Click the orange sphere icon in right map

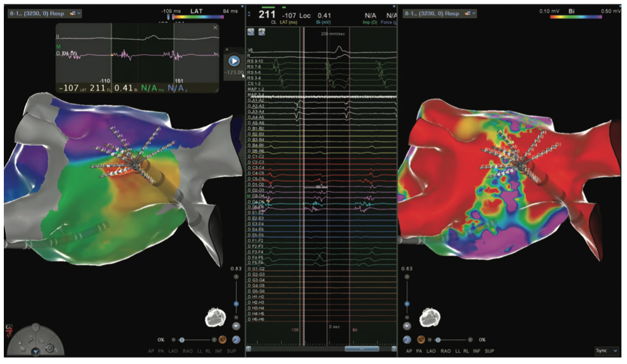(421, 340)
